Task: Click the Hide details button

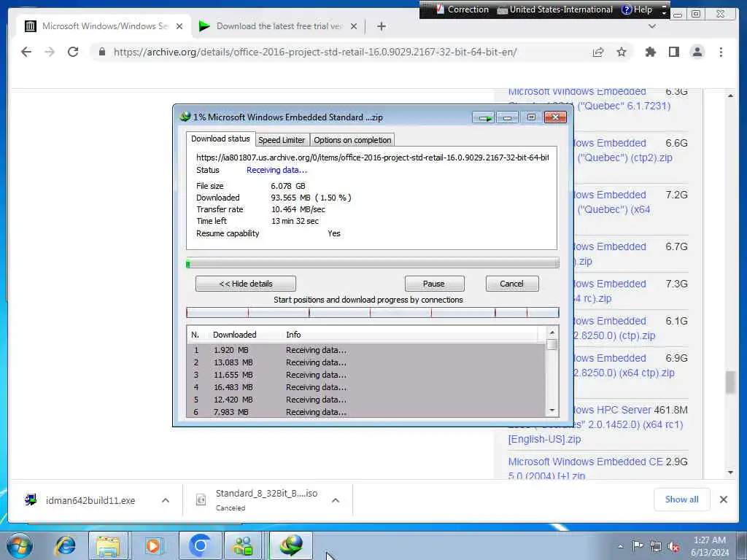Action: pyautogui.click(x=245, y=284)
